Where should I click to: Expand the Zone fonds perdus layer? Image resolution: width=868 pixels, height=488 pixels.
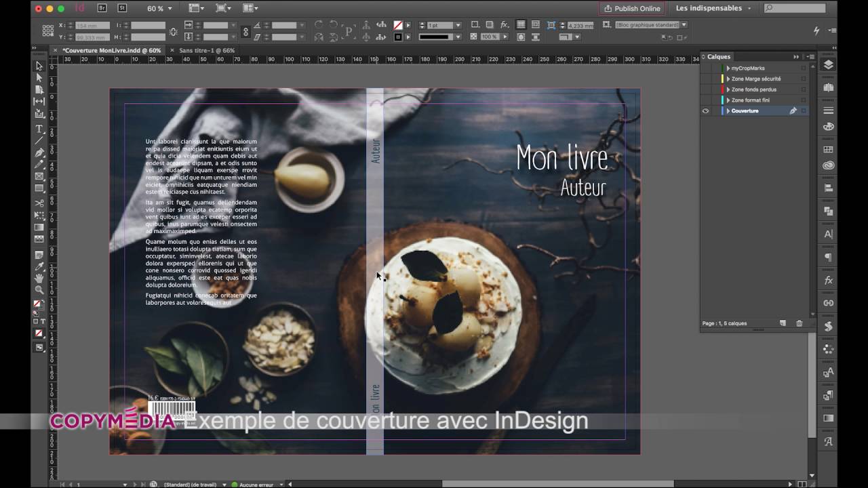coord(728,89)
